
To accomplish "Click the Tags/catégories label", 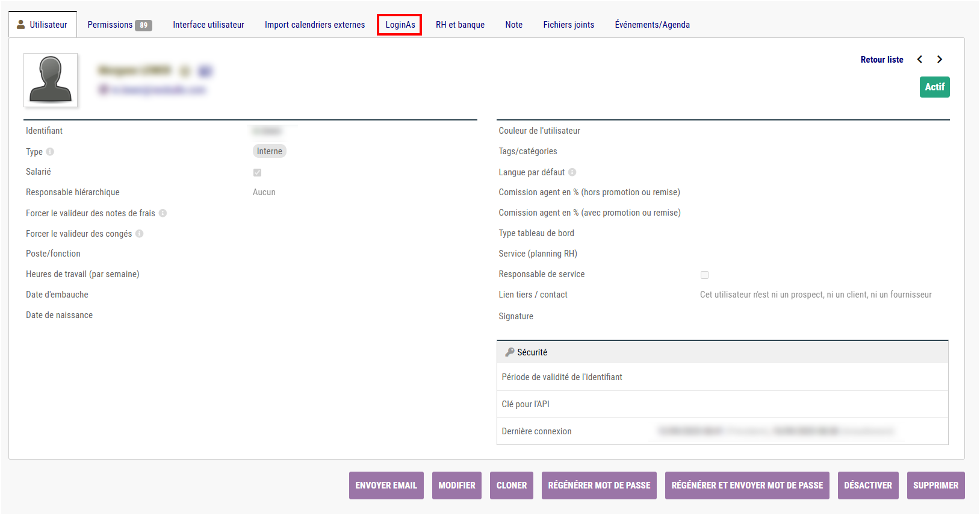I will pyautogui.click(x=528, y=151).
